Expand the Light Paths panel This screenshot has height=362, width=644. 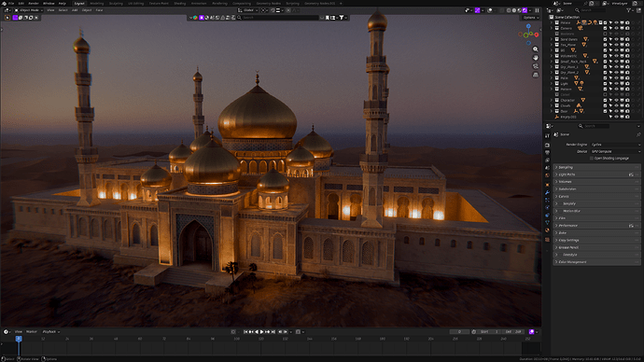click(596, 174)
